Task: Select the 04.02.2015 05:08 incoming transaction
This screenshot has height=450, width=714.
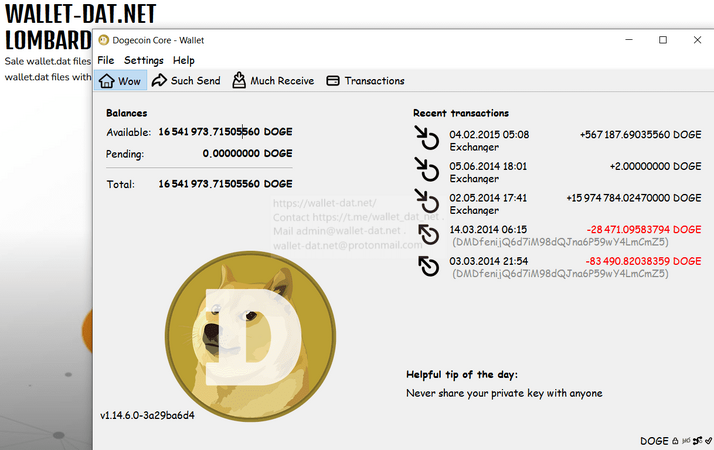Action: 557,140
